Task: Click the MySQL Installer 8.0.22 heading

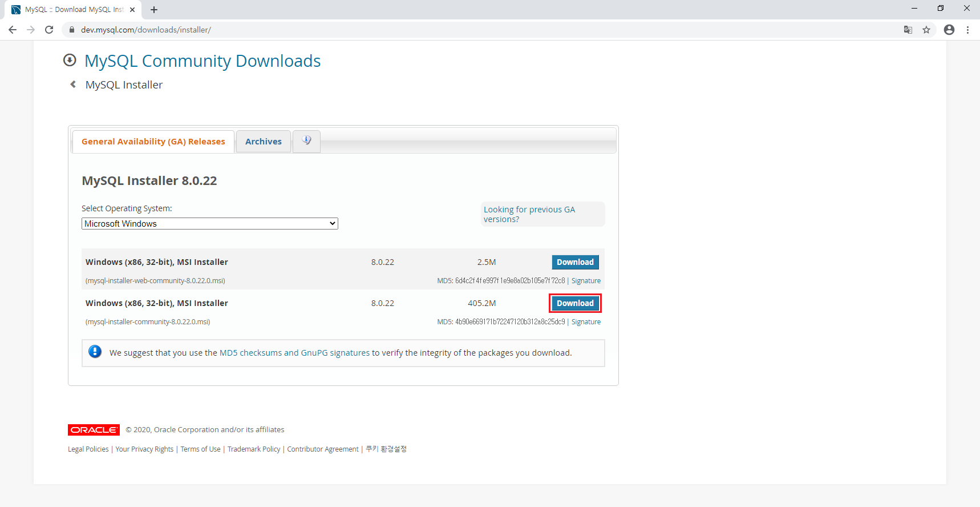Action: [x=149, y=180]
